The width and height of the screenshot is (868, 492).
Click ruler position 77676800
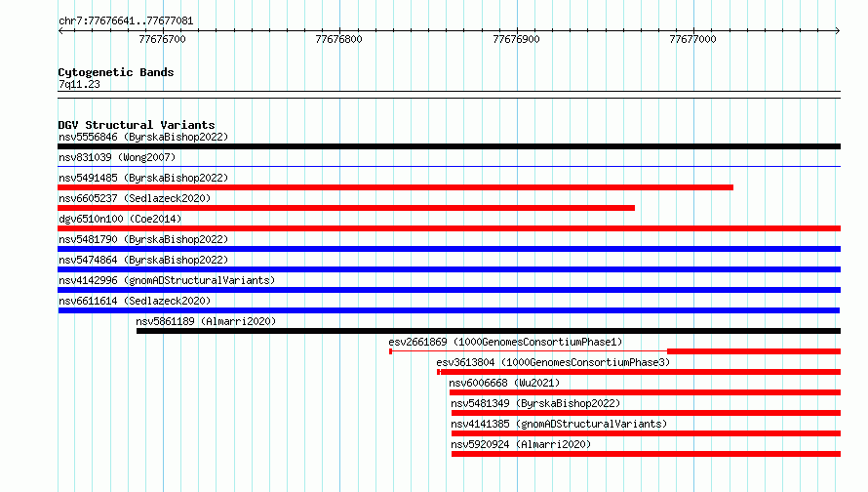(x=338, y=39)
